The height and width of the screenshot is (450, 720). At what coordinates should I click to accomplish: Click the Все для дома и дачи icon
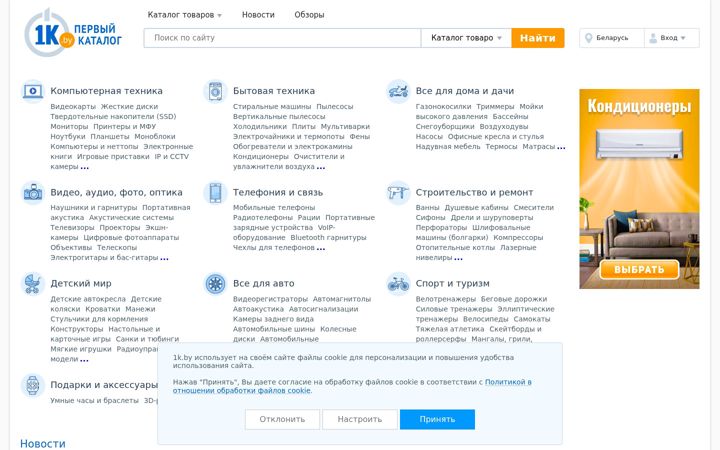tap(398, 91)
